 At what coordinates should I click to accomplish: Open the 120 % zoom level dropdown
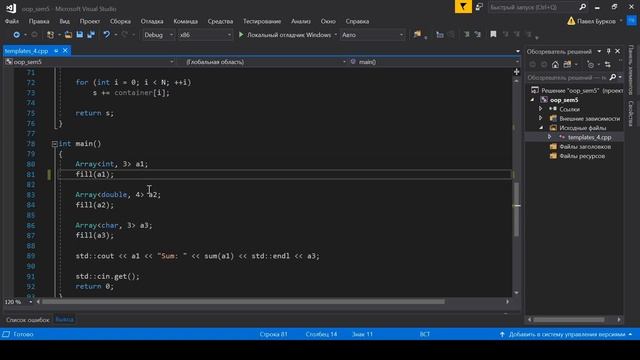(31, 302)
